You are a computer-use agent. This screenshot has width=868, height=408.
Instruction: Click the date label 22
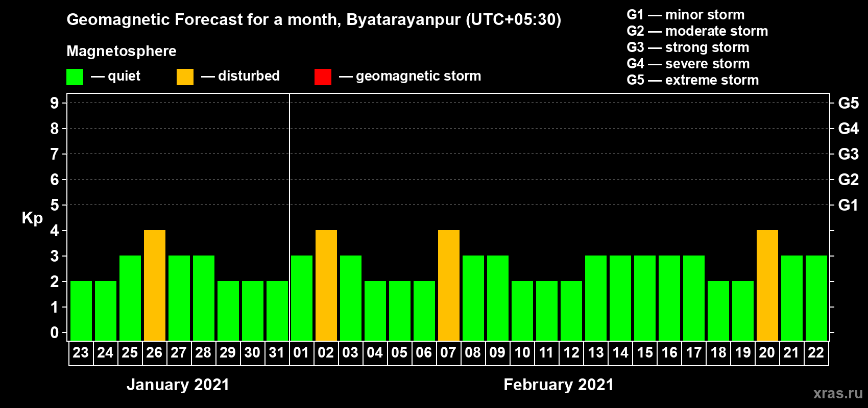[816, 352]
